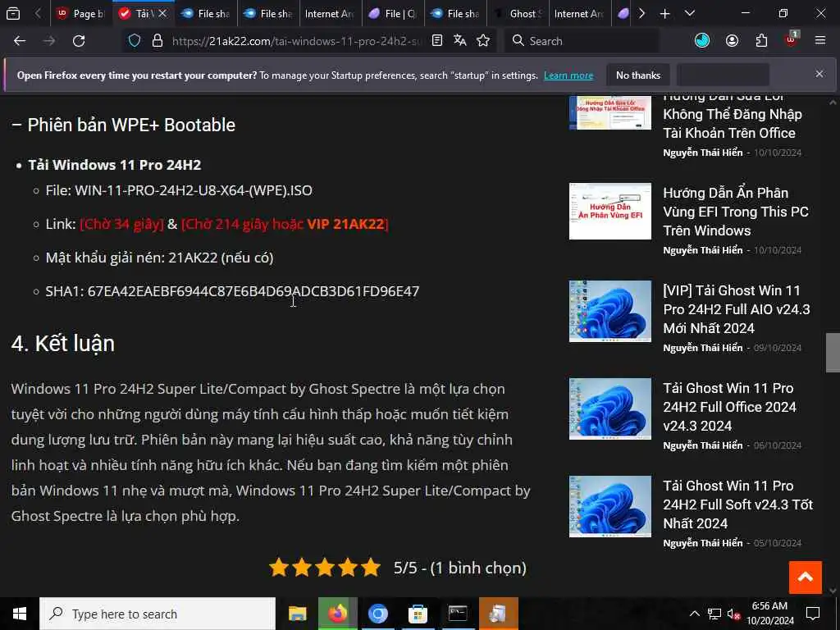
Task: Click the Chờ 34 giây download link
Action: [121, 224]
